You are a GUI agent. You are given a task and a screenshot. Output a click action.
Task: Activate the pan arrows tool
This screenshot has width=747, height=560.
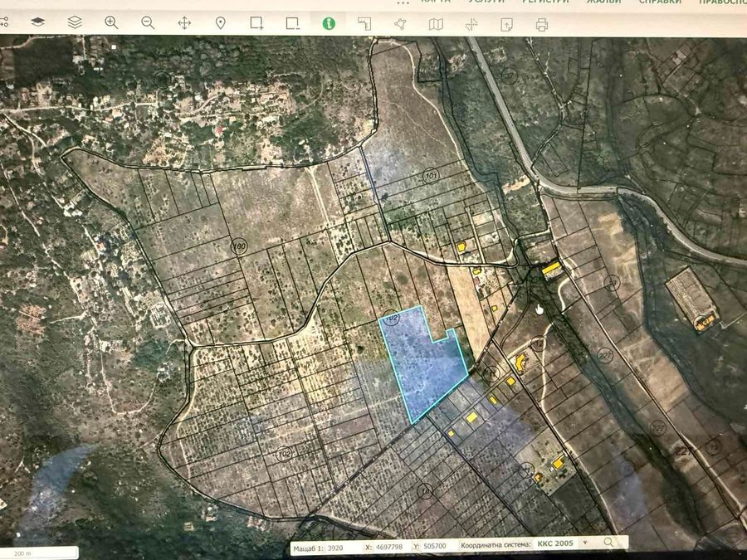[184, 23]
